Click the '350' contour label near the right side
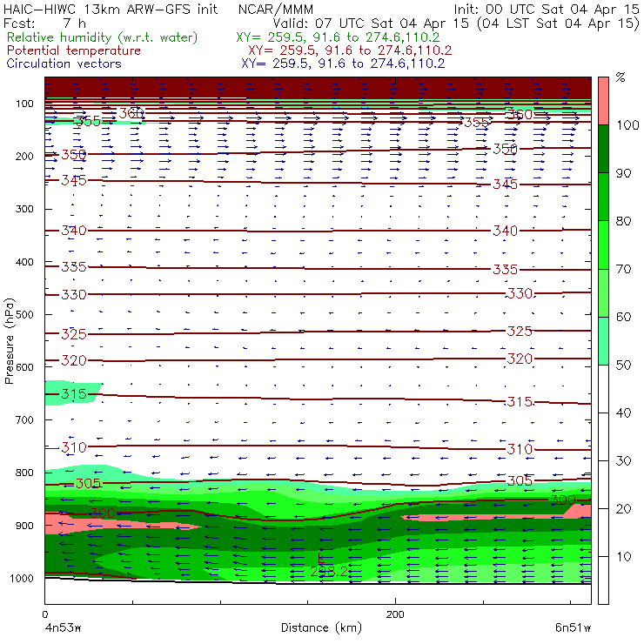The height and width of the screenshot is (644, 644). [505, 149]
